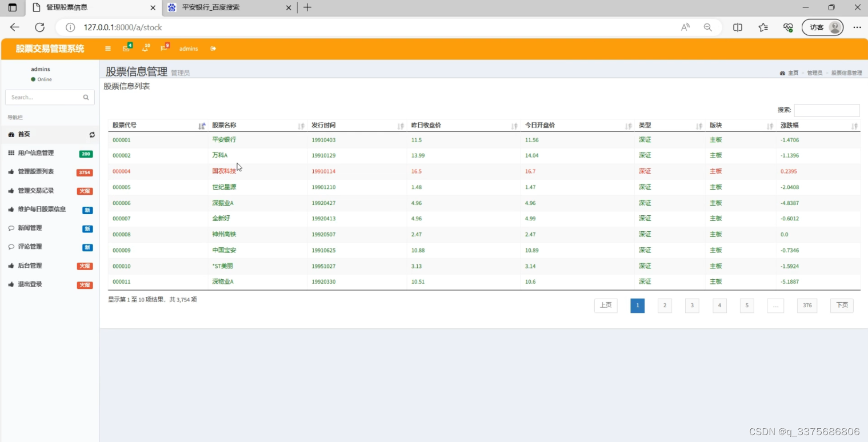Click the zoom out magnifier in address bar
This screenshot has width=868, height=442.
(708, 27)
